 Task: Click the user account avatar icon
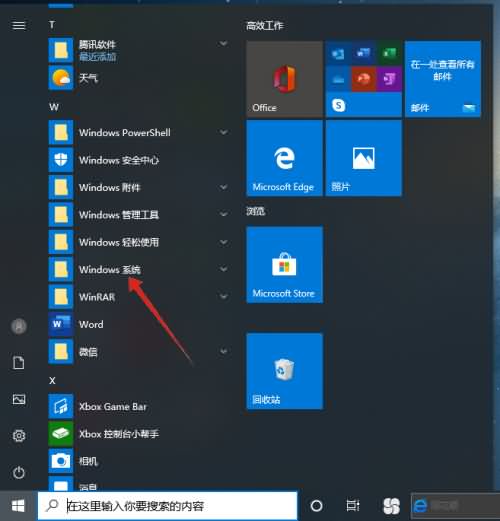pos(19,326)
